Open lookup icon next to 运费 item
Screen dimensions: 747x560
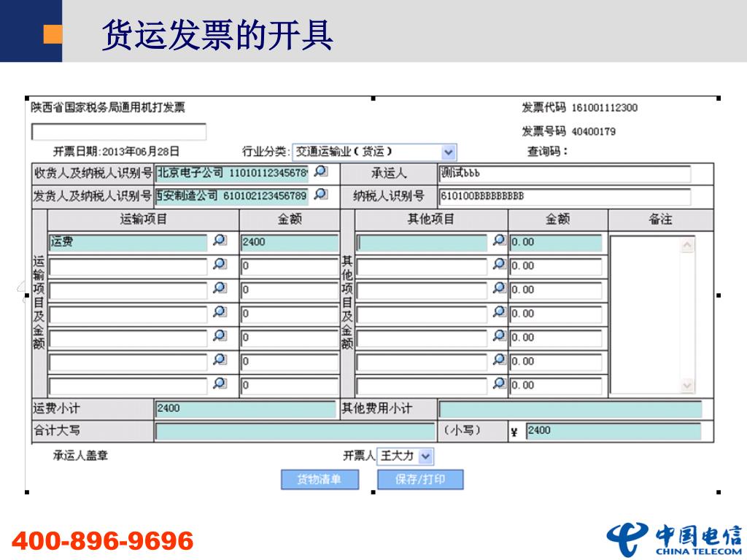click(220, 240)
